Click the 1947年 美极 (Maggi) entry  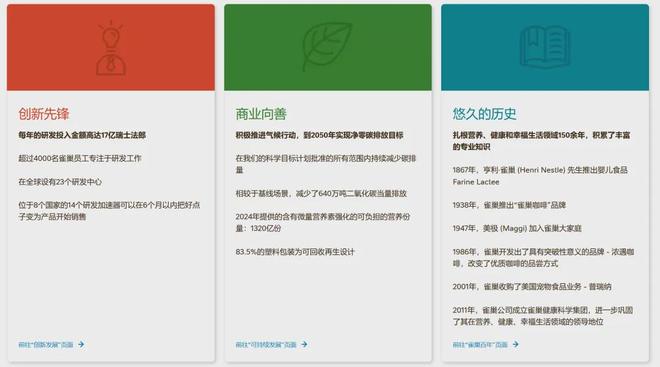click(x=517, y=228)
